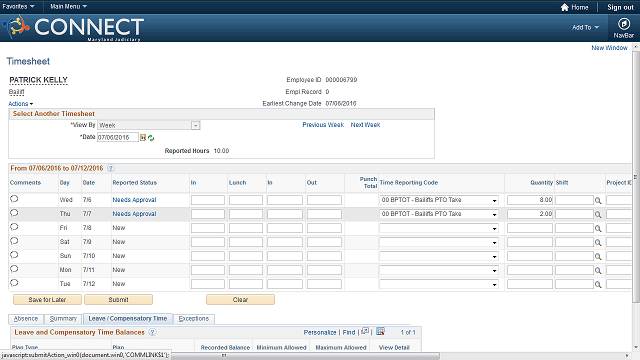
Task: Click Needs Approval status for Thu 7/7
Action: (x=134, y=214)
